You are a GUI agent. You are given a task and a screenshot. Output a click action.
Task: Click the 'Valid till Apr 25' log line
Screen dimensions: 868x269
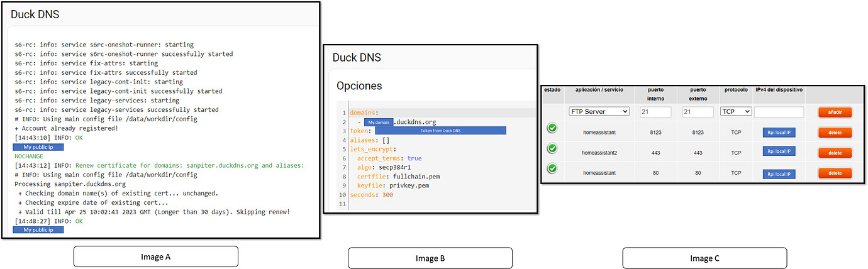point(153,212)
